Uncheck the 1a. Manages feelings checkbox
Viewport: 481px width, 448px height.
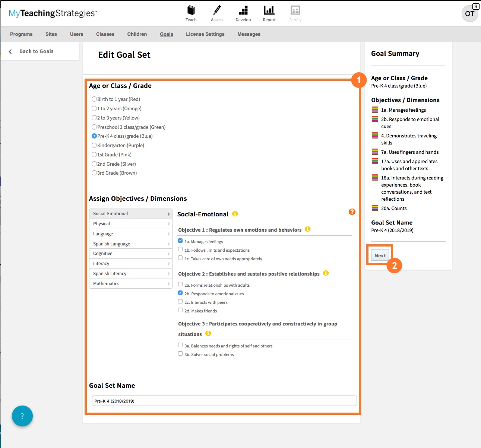[180, 241]
